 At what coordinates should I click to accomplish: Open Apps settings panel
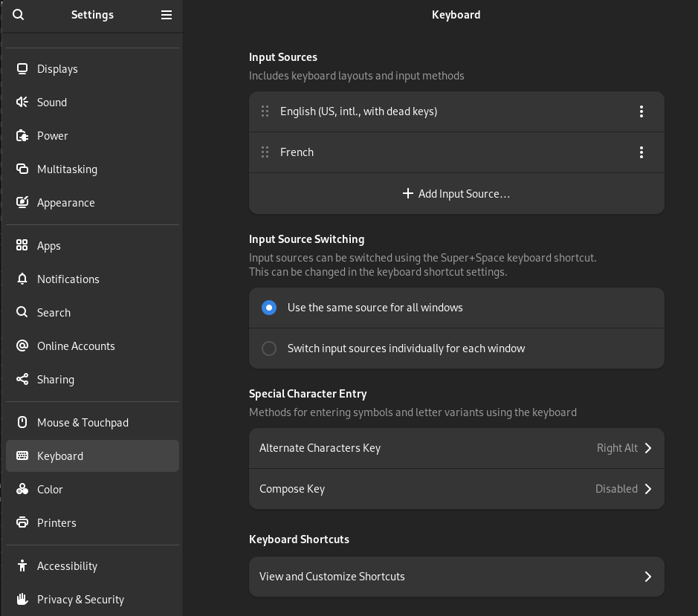tap(93, 245)
